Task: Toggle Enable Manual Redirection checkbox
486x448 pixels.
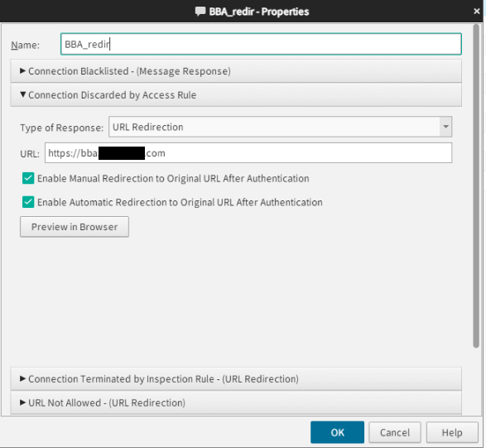Action: pos(28,178)
